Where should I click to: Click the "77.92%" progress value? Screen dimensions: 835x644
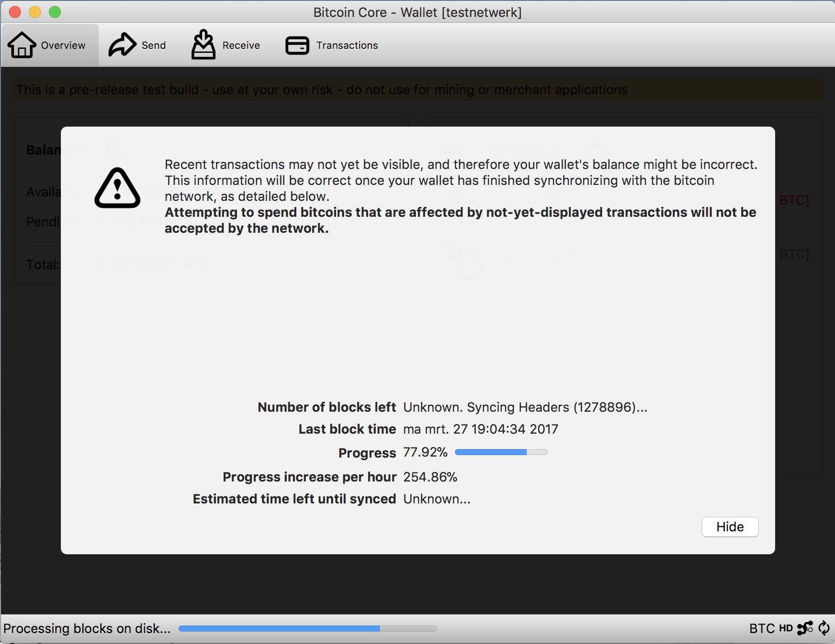[x=425, y=452]
